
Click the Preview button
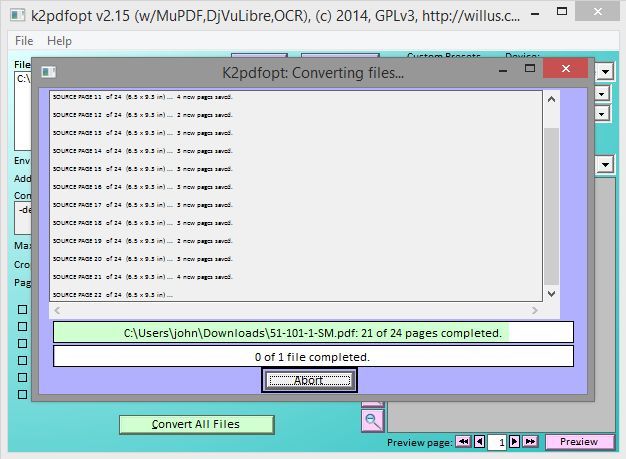[x=579, y=442]
